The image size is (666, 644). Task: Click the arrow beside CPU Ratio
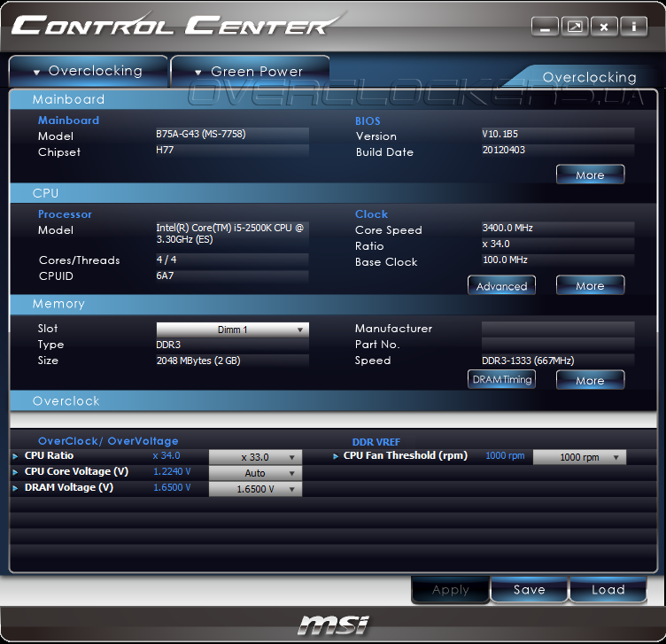pos(15,456)
